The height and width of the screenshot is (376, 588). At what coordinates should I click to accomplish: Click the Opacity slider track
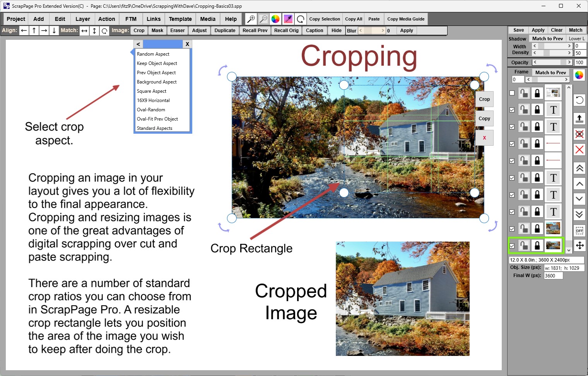552,62
